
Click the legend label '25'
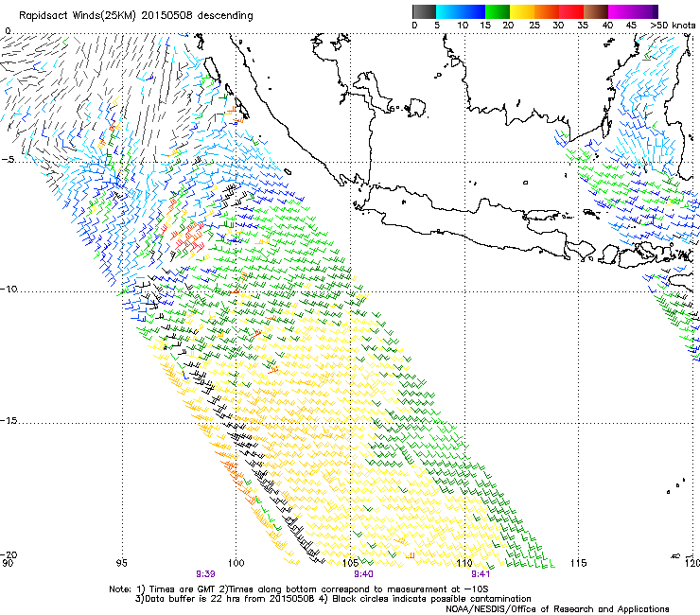click(534, 26)
